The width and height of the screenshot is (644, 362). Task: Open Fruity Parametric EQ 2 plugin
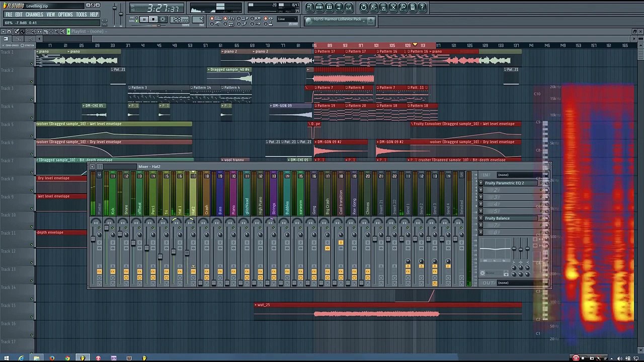pyautogui.click(x=511, y=183)
